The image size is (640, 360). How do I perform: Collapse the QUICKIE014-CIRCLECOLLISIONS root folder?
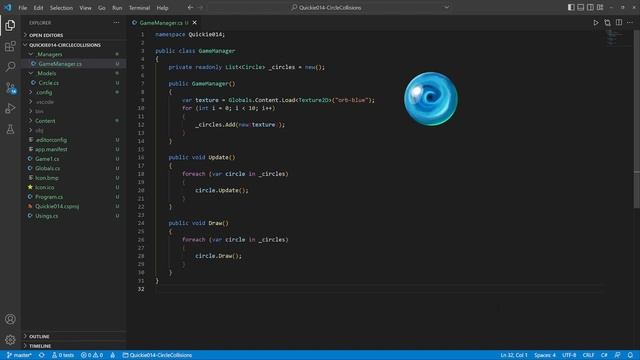click(x=73, y=45)
